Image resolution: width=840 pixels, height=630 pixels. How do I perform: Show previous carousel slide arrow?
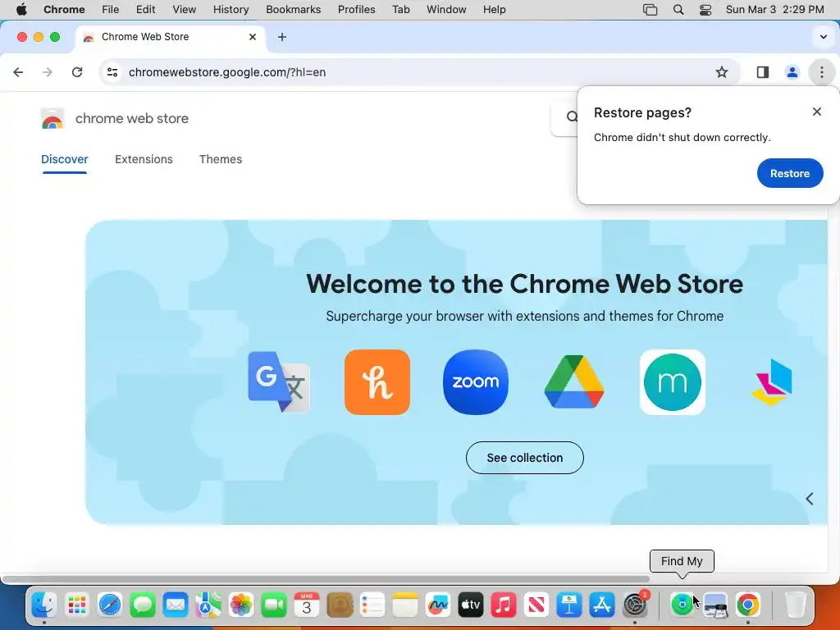(810, 499)
